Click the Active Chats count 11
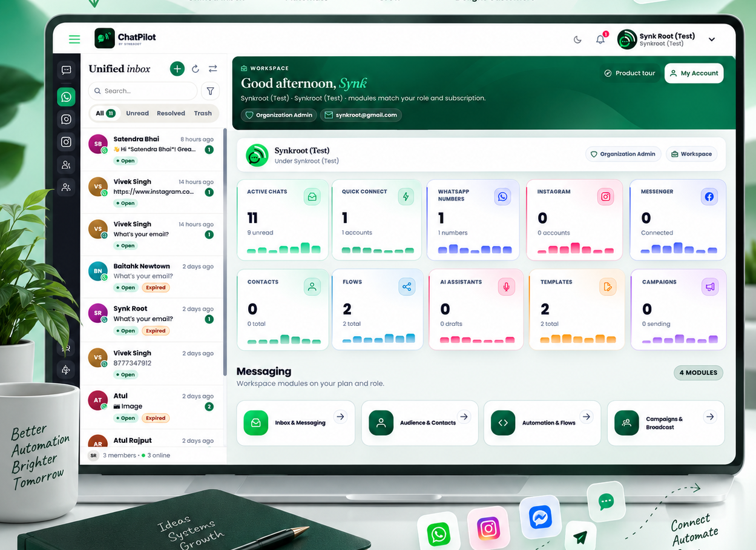This screenshot has height=550, width=756. [x=252, y=218]
